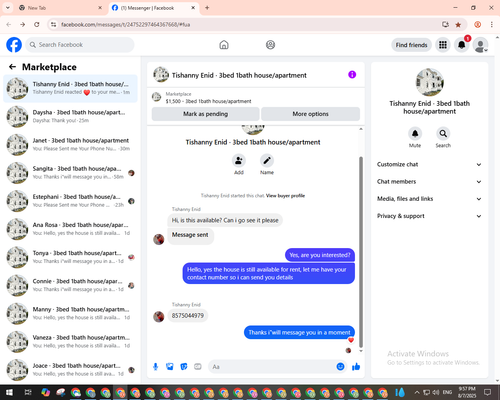Open Connie conversation
The height and width of the screenshot is (400, 500).
pyautogui.click(x=70, y=285)
